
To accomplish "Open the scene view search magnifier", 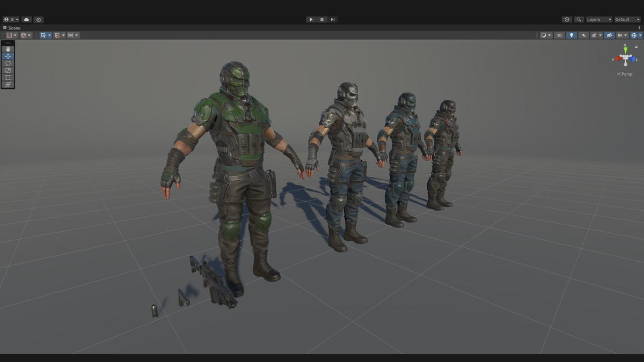I will (579, 19).
